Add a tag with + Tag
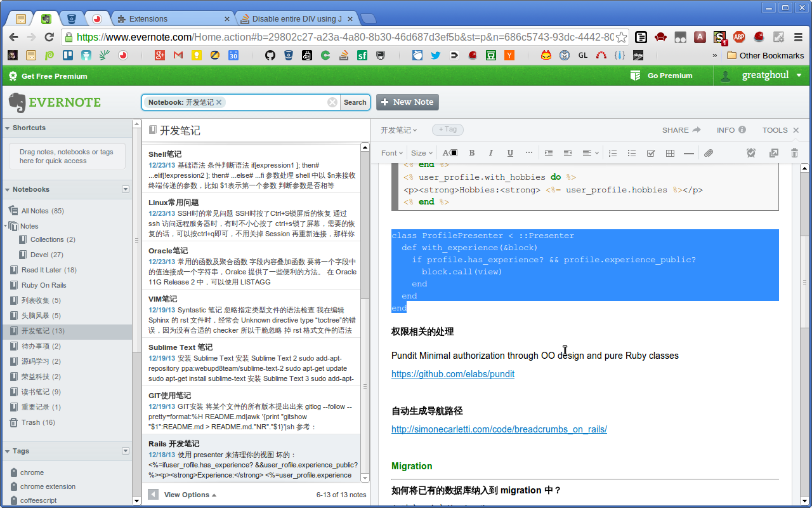812x508 pixels. [448, 130]
